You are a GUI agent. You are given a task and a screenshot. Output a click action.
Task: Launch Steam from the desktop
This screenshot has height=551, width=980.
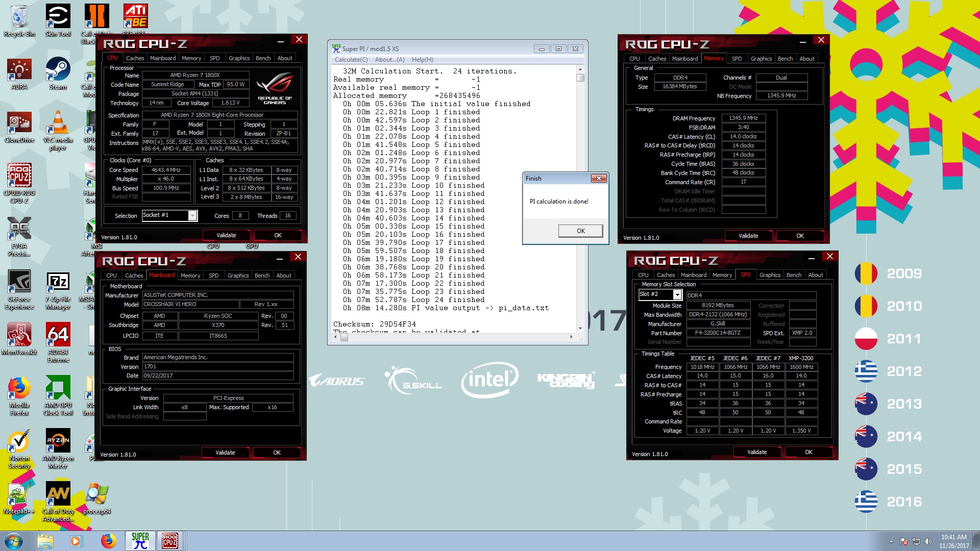(58, 73)
